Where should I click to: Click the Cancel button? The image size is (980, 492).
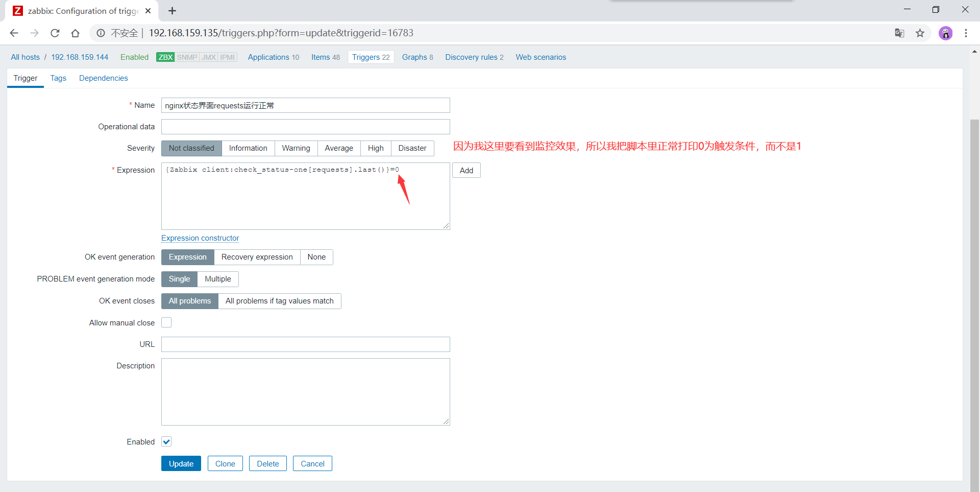click(x=312, y=463)
